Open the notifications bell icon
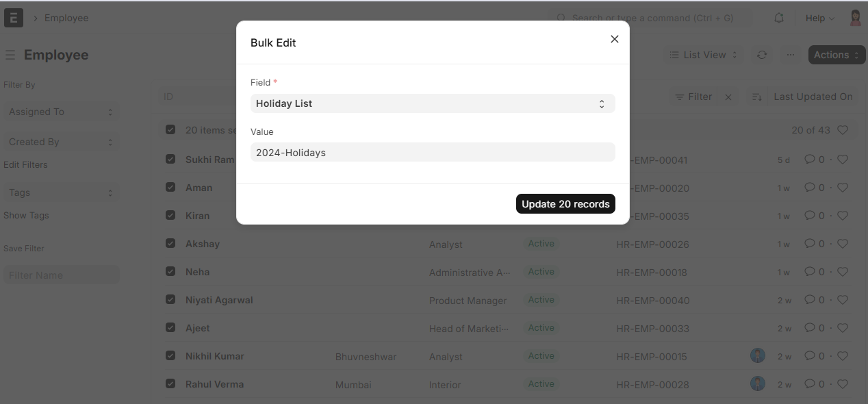This screenshot has height=404, width=868. coord(779,18)
